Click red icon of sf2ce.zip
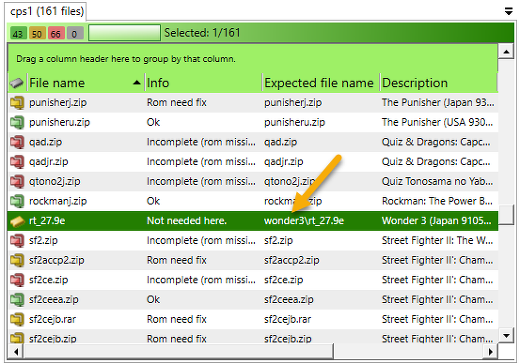The width and height of the screenshot is (520, 364). 17,279
